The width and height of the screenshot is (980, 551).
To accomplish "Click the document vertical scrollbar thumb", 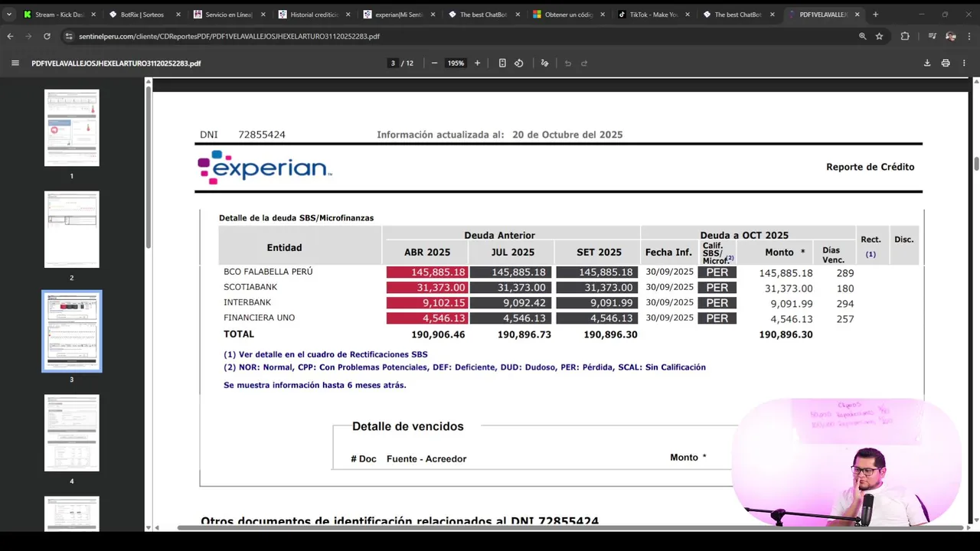I will tap(976, 164).
